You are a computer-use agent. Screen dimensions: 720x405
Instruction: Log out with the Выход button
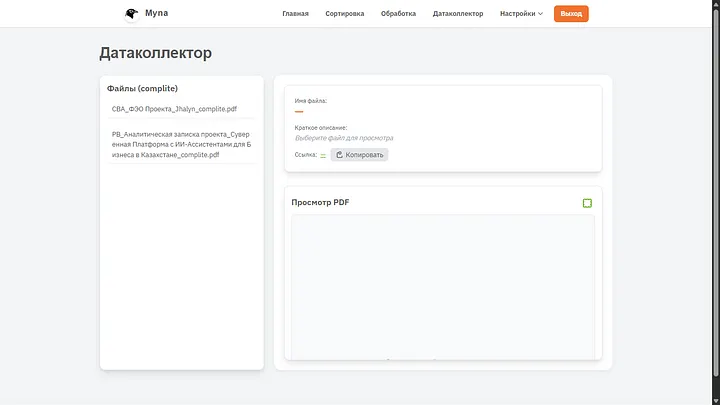tap(571, 14)
